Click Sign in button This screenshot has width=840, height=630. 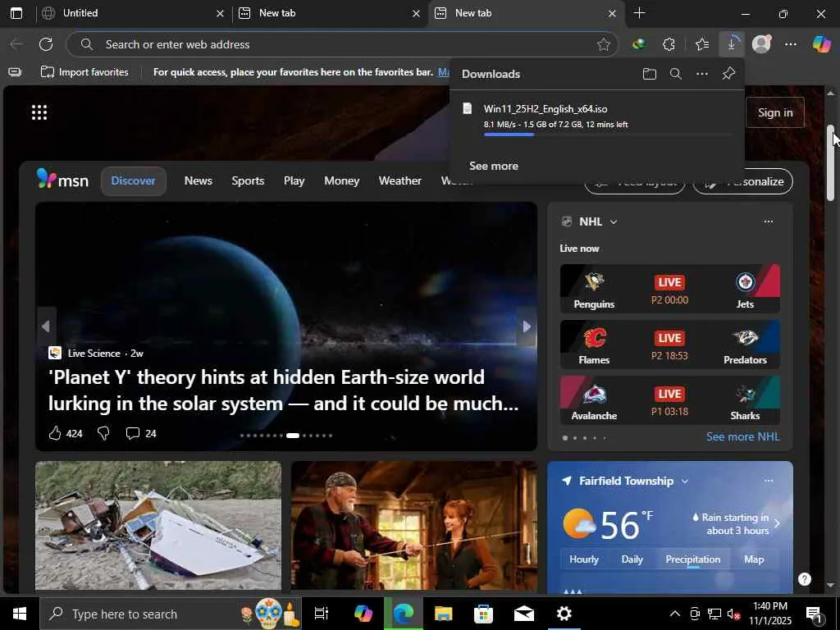coord(775,112)
